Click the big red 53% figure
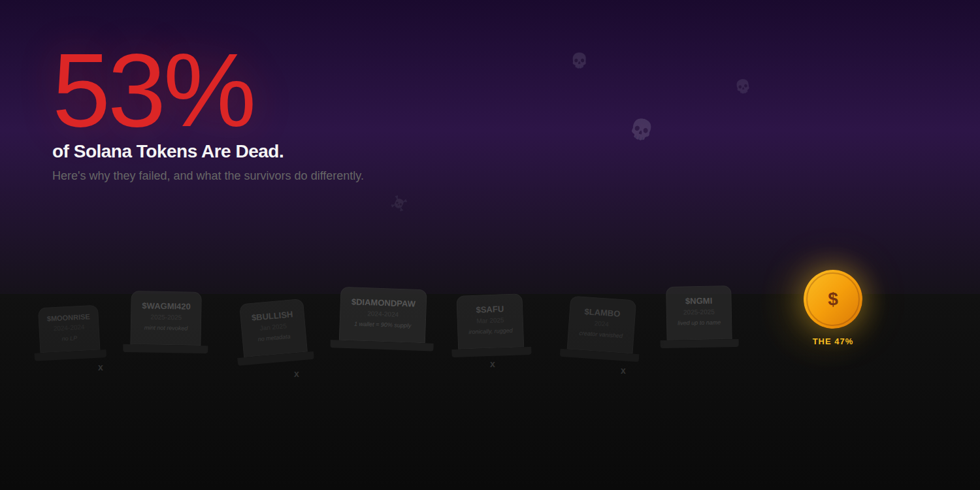 coord(154,91)
